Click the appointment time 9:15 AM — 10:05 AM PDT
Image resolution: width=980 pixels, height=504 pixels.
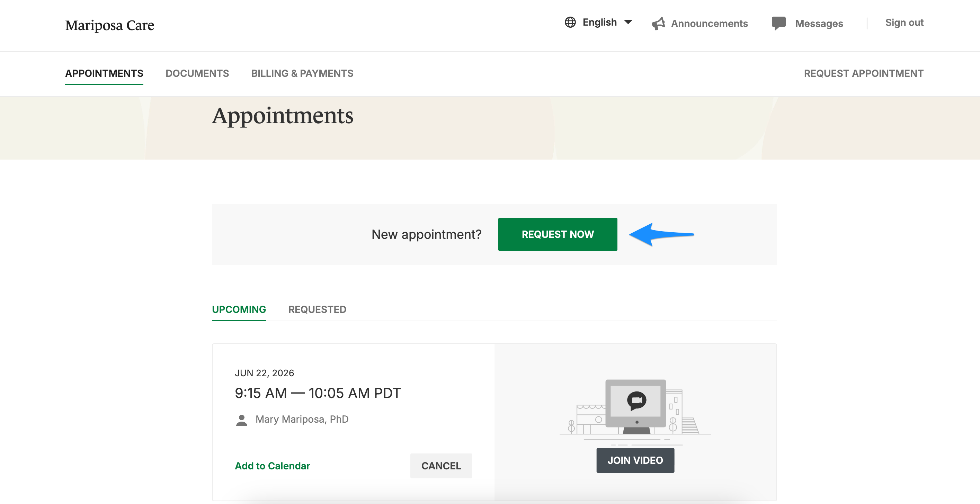[x=318, y=393]
